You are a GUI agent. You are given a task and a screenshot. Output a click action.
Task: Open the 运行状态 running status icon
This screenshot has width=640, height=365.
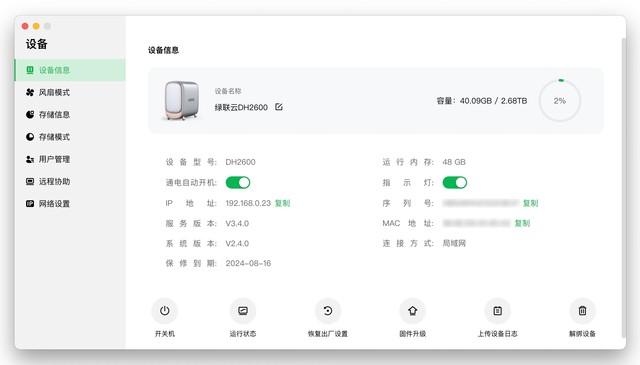click(243, 311)
